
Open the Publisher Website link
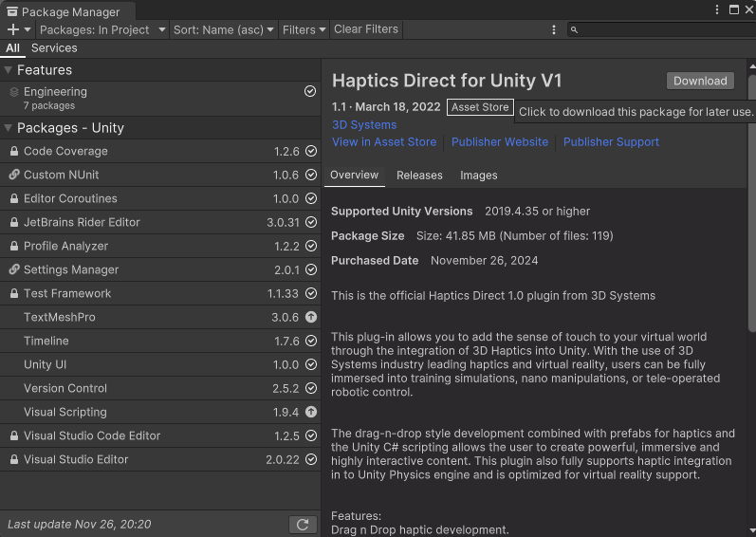tap(500, 142)
